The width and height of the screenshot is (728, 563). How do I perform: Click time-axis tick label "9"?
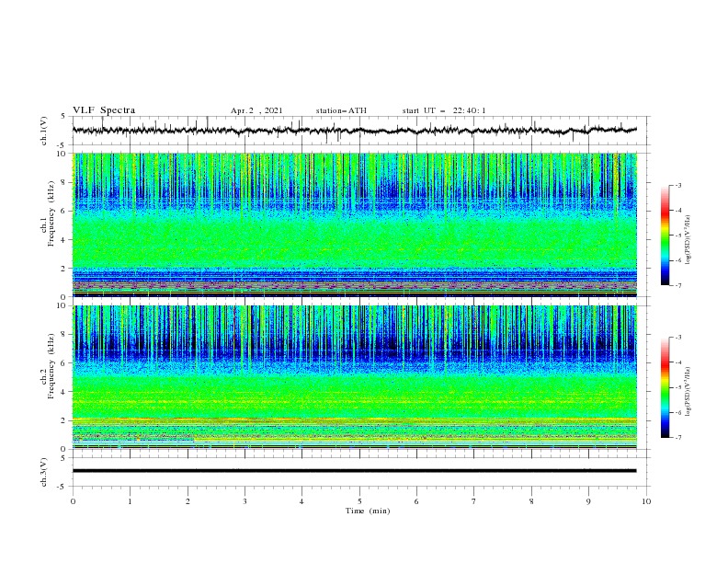pyautogui.click(x=588, y=501)
